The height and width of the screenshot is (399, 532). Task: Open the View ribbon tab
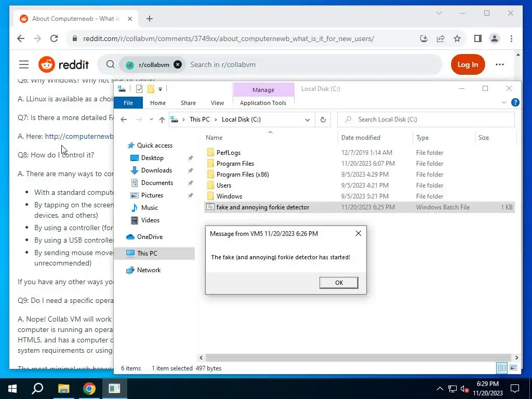click(x=217, y=103)
